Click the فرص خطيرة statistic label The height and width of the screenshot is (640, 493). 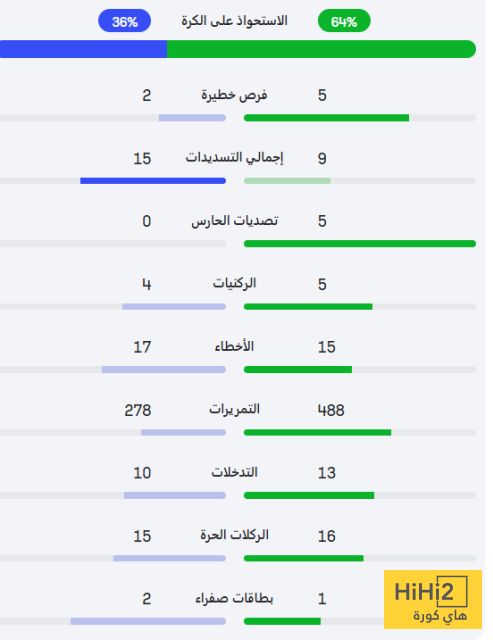tap(234, 95)
